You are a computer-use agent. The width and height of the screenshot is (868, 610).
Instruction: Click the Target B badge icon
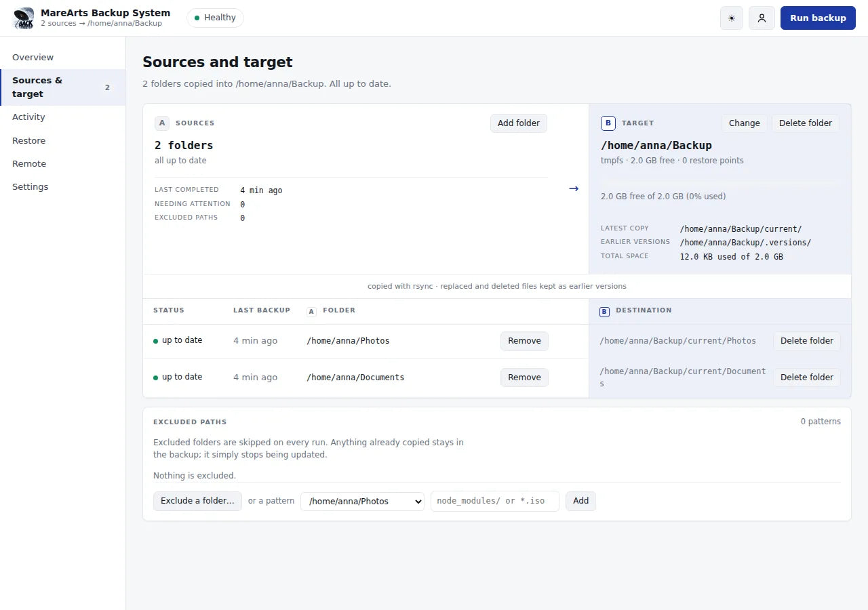click(x=608, y=123)
